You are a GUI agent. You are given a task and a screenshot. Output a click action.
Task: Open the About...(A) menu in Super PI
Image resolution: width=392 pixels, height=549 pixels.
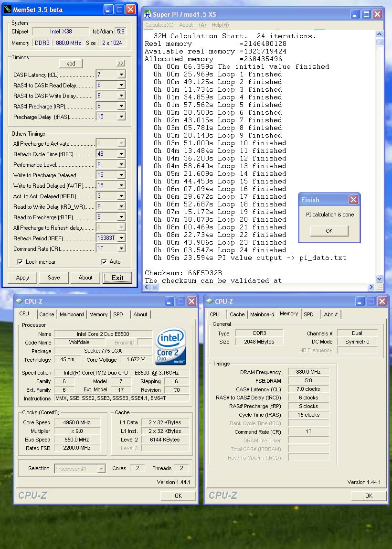(x=192, y=25)
